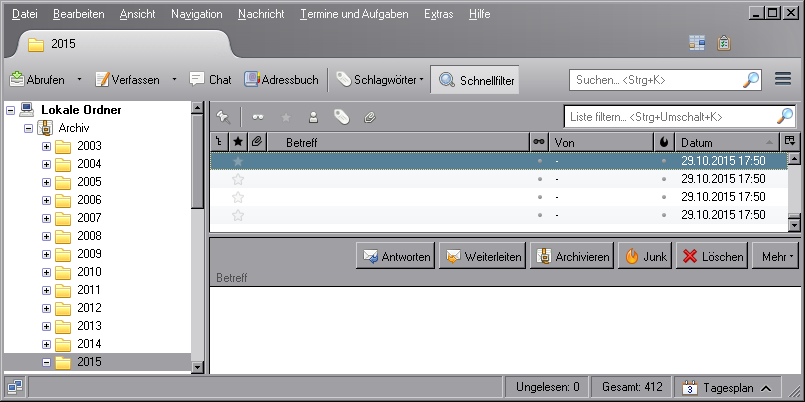Toggle star on the second message
The image size is (805, 402).
tap(238, 179)
